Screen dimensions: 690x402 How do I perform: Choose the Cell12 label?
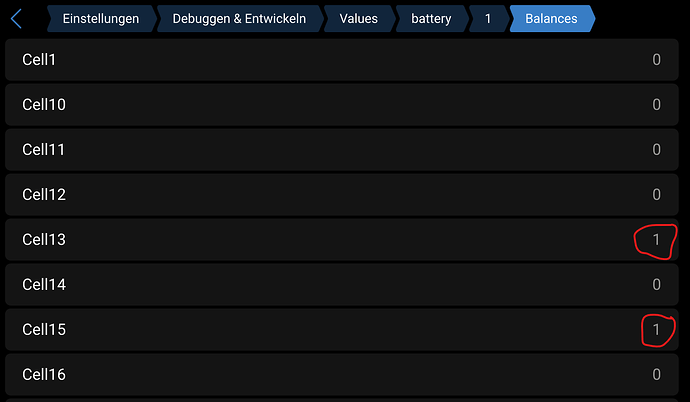(x=44, y=194)
